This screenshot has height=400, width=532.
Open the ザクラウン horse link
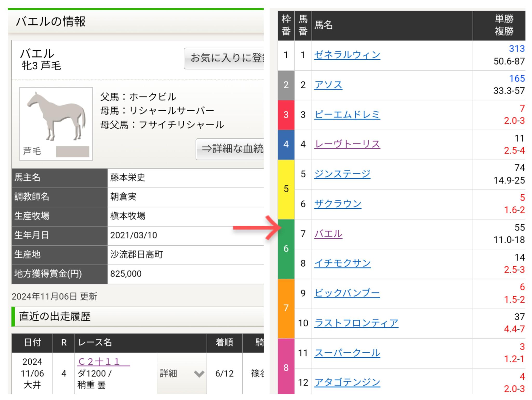(337, 204)
